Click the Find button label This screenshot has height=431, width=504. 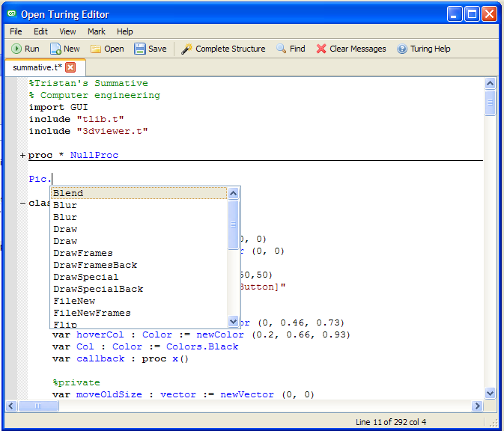coord(297,49)
